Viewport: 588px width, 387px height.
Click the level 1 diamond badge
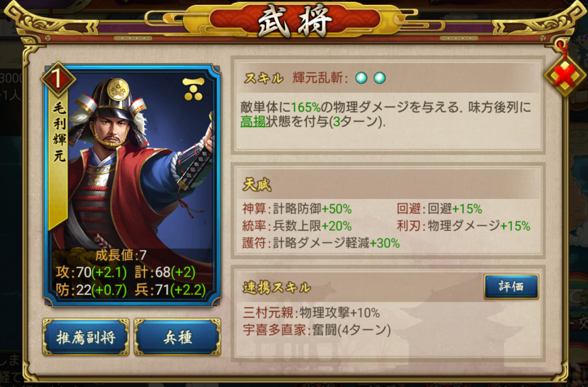58,79
